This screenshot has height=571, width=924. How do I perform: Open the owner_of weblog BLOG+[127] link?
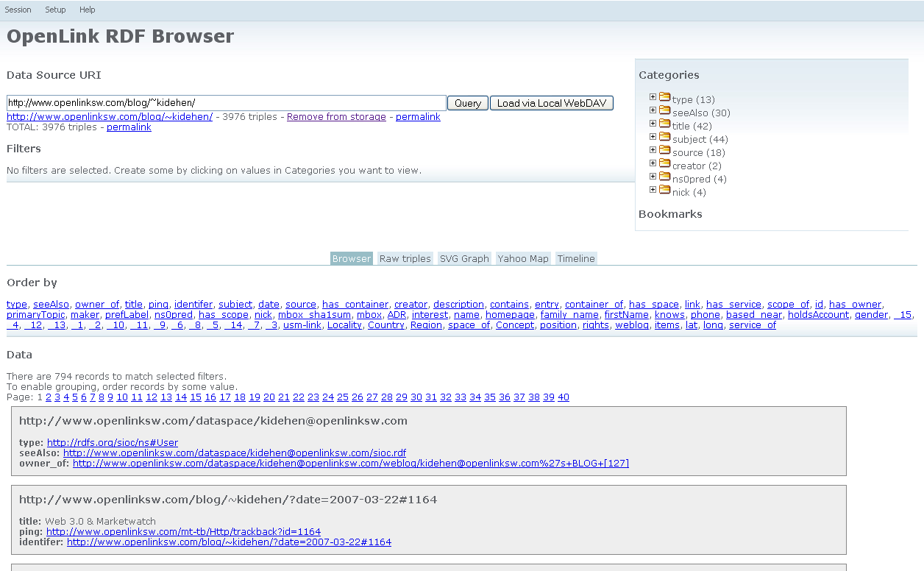pyautogui.click(x=351, y=463)
